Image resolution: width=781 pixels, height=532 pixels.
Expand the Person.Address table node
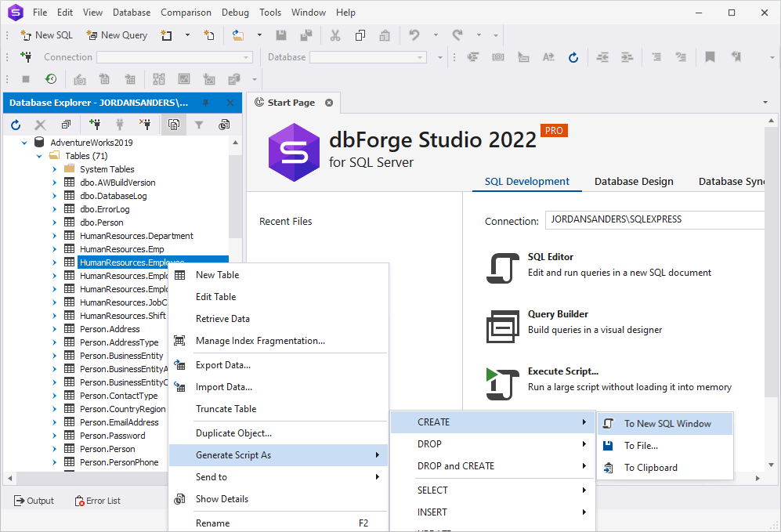(54, 329)
